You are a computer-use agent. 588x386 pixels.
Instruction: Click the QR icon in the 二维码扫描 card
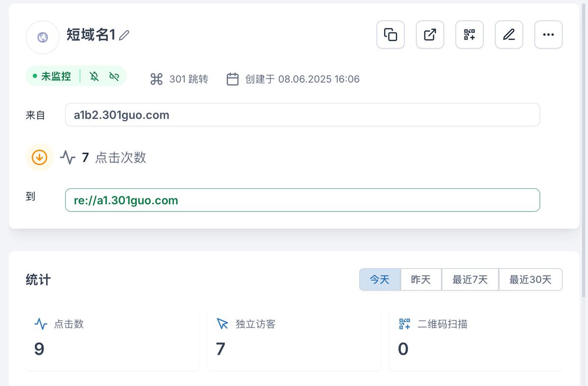(405, 324)
